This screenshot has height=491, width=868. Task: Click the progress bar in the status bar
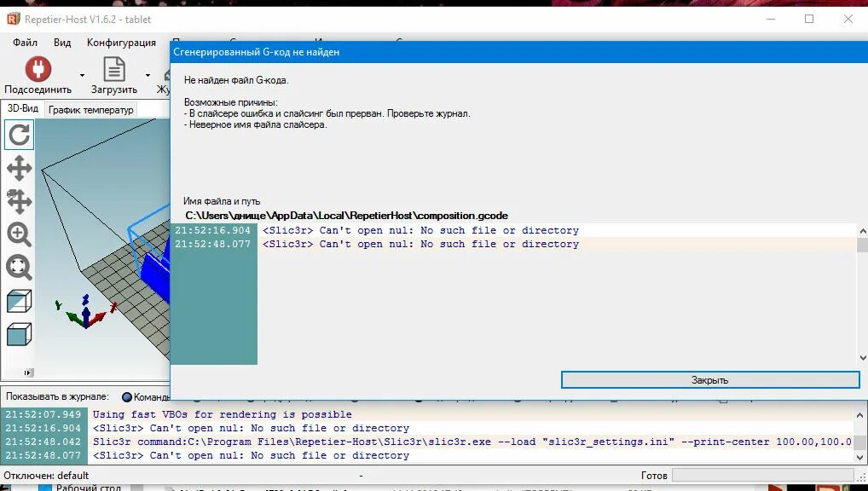[x=763, y=475]
